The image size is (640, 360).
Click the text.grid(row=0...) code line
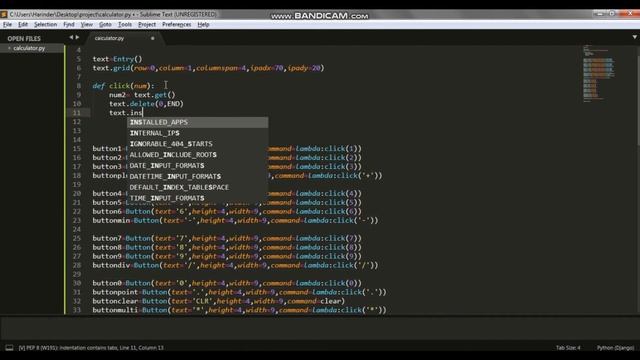tap(208, 68)
